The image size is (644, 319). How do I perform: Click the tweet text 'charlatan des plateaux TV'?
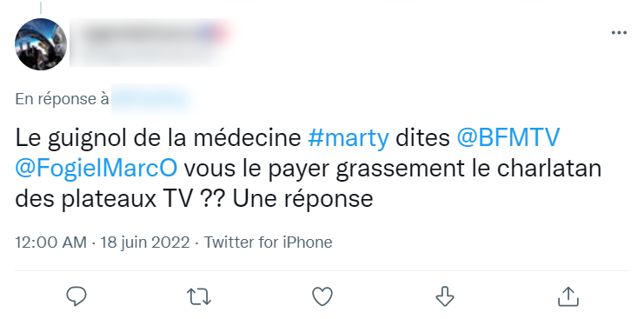click(x=308, y=183)
